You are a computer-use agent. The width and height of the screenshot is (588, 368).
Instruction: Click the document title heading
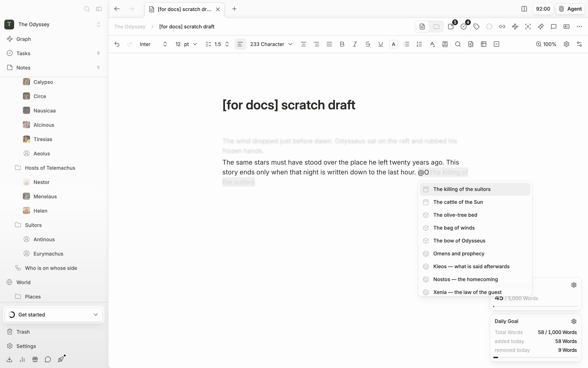289,105
